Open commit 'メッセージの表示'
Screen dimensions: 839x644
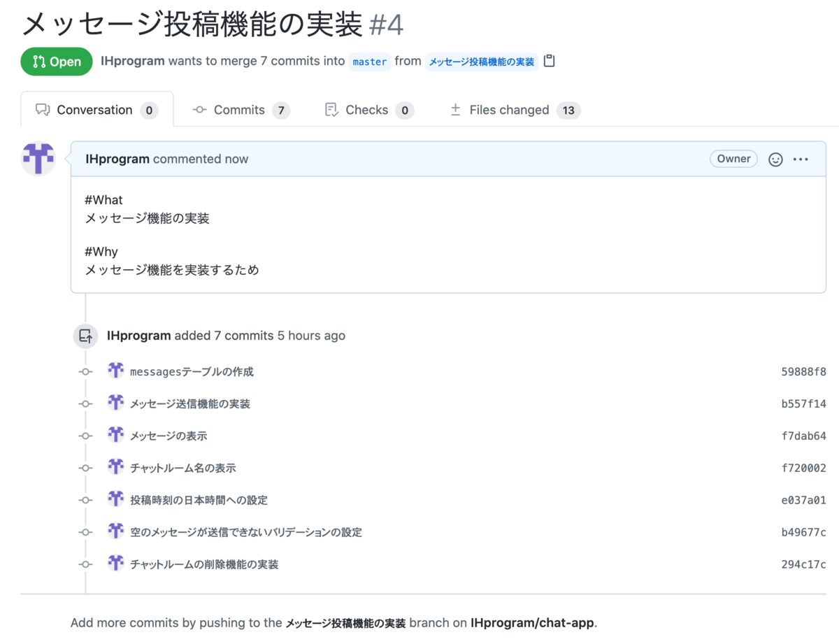pyautogui.click(x=168, y=436)
